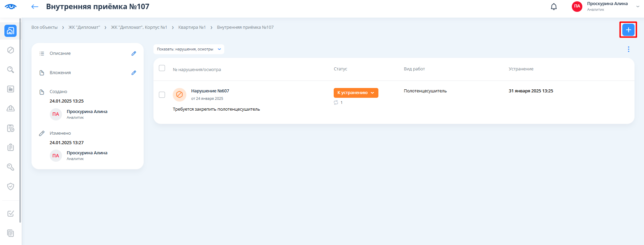Screen dimensions: 644x245
Task: Navigate to Квартира №1 breadcrumb
Action: pos(192,27)
